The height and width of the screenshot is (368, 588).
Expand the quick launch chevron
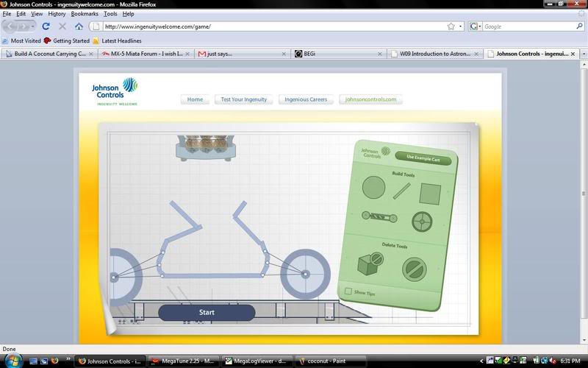(68, 360)
